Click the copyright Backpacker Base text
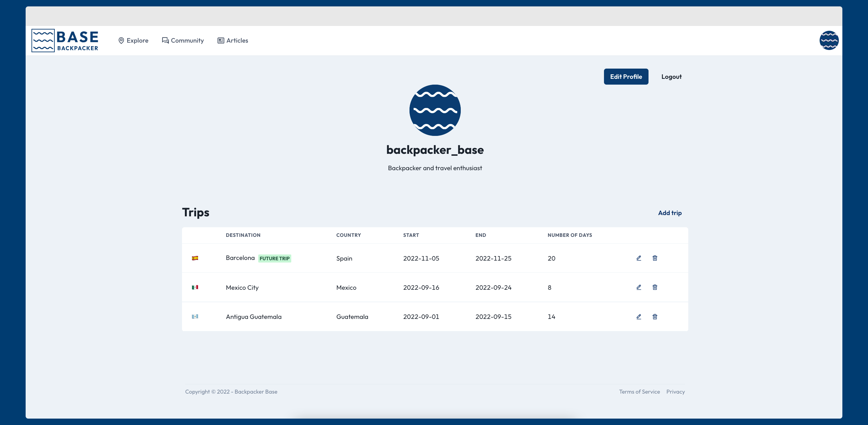The image size is (868, 425). point(231,392)
